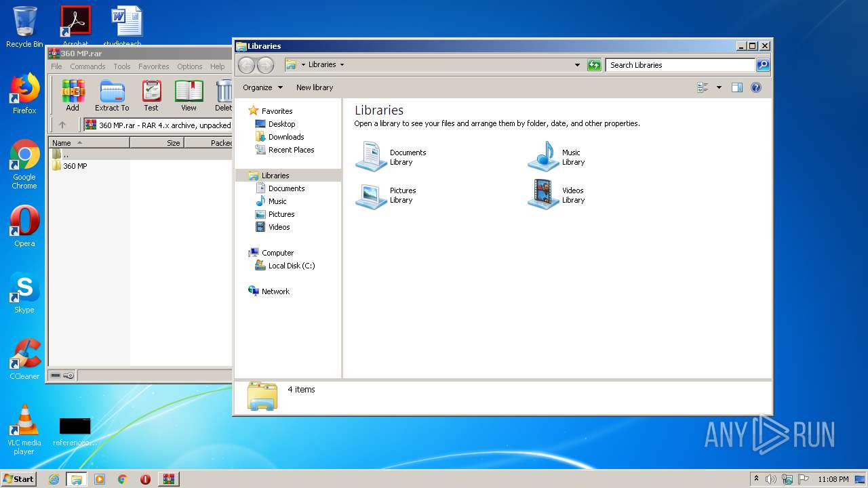Sort WinRAR list by Size column
The image size is (868, 488).
(x=157, y=143)
